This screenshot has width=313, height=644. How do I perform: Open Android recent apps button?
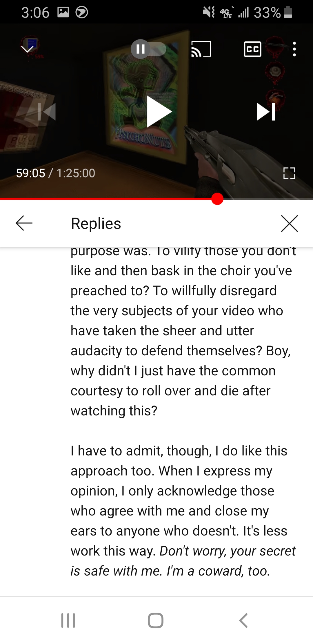68,621
